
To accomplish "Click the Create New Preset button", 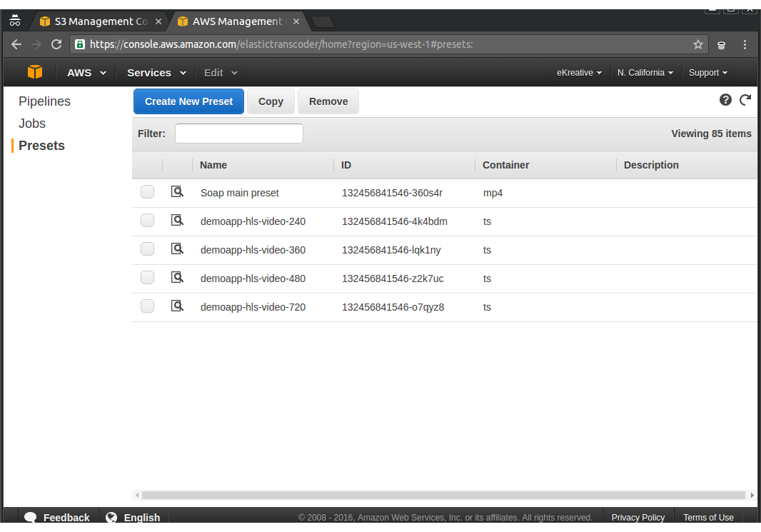I will 188,101.
